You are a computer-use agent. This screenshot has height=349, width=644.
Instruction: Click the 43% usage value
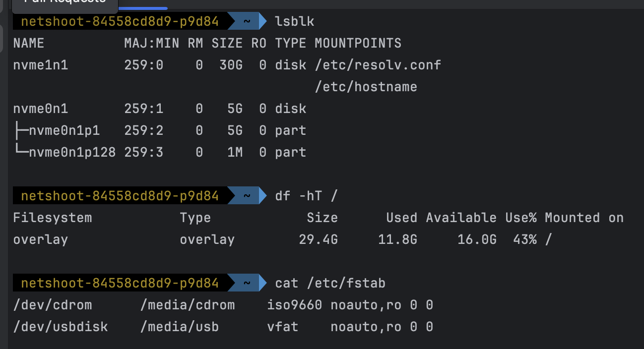point(524,239)
